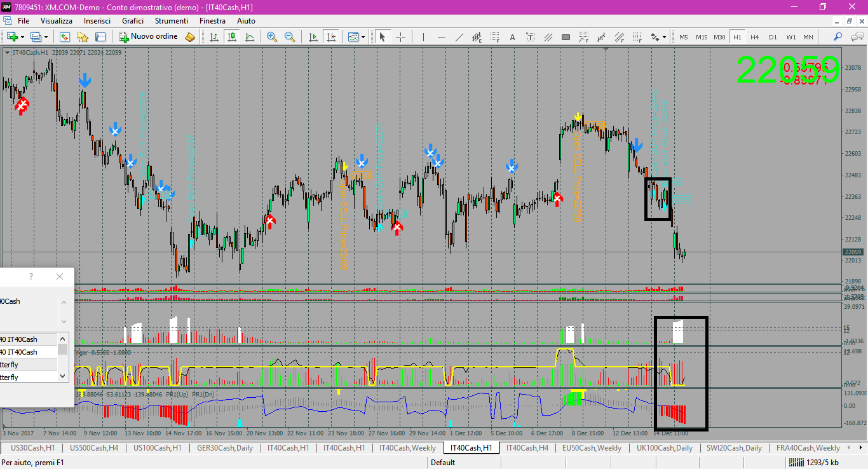Open the File menu
This screenshot has width=868, height=469.
[24, 21]
